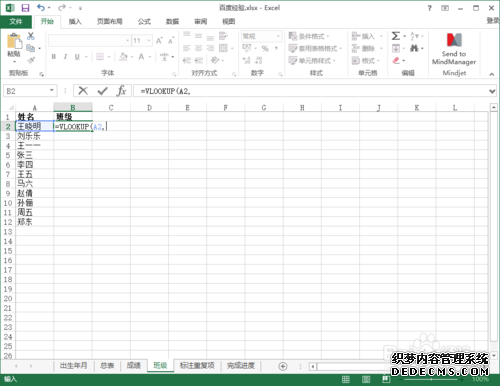Select the 出生年月 sheet tab
The image size is (500, 386).
point(73,366)
